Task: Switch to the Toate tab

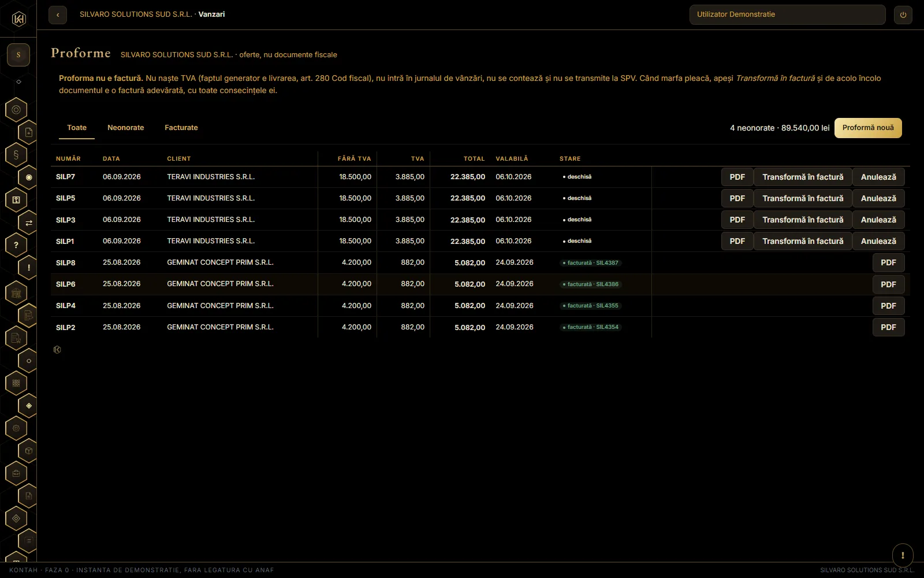Action: pyautogui.click(x=77, y=128)
